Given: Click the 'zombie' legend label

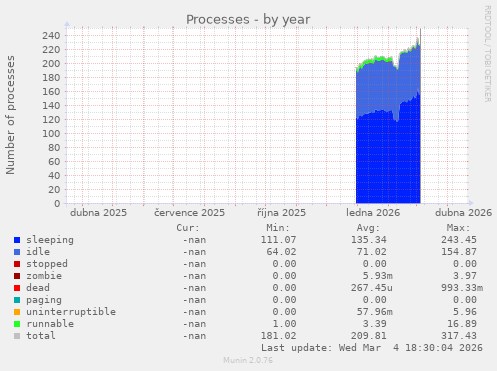Looking at the screenshot, I should pyautogui.click(x=44, y=276).
